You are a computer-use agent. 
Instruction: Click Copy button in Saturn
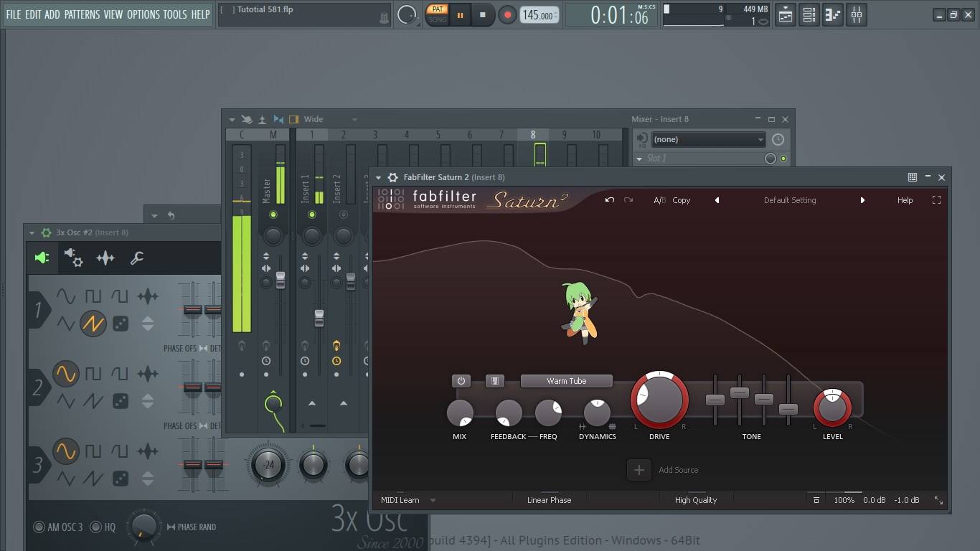[x=682, y=200]
